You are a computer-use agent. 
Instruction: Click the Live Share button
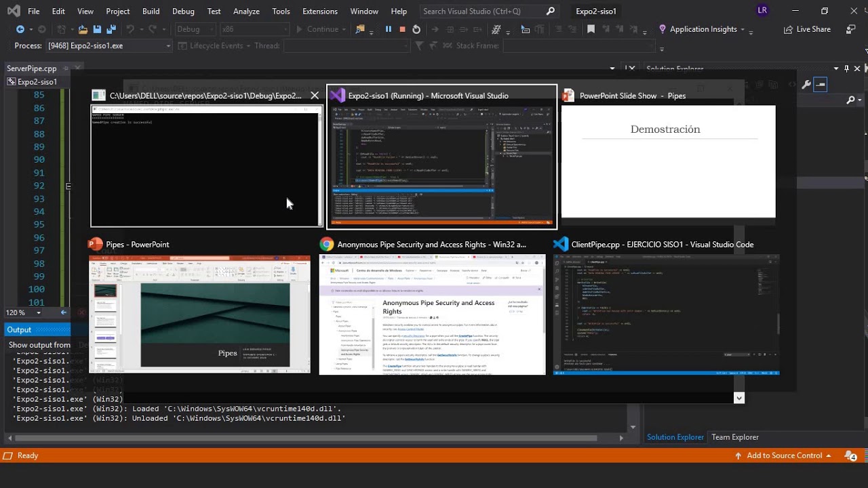(807, 29)
